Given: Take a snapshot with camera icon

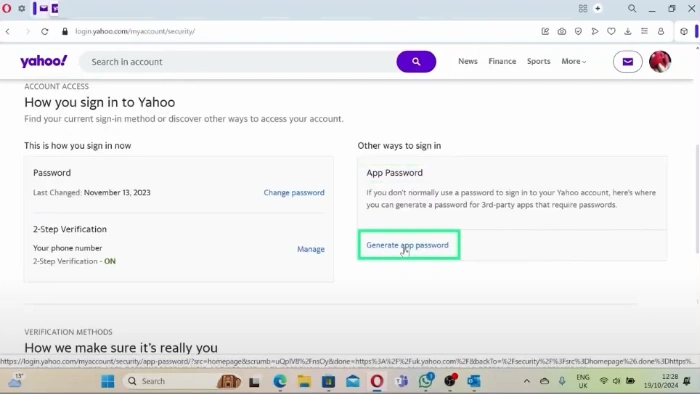Looking at the screenshot, I should (x=562, y=31).
